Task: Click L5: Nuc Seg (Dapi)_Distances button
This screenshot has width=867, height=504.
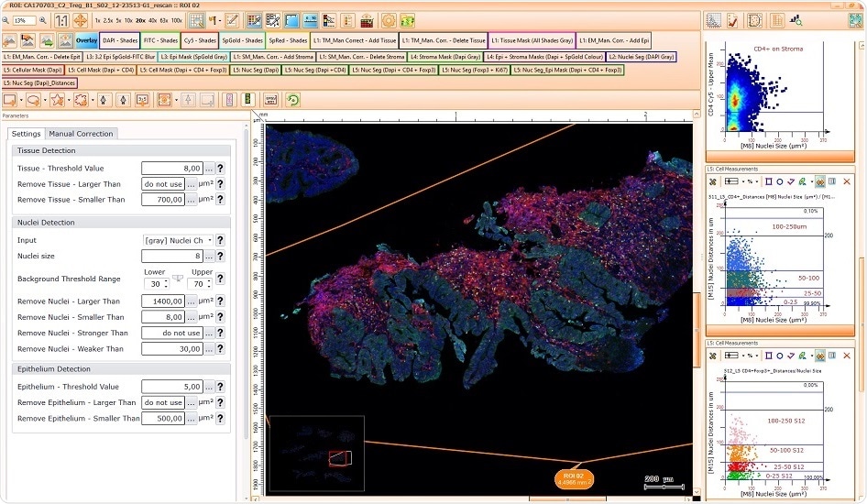Action: tap(39, 83)
